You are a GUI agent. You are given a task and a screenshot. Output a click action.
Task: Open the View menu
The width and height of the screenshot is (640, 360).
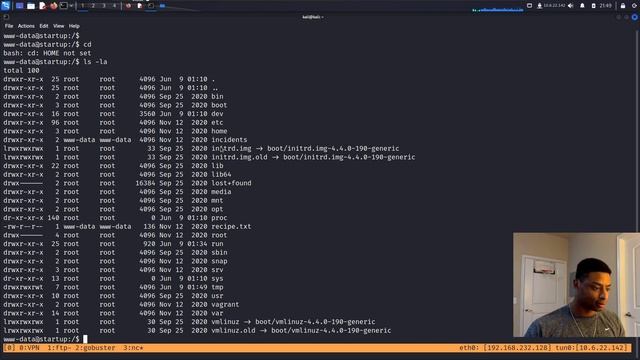tap(58, 26)
